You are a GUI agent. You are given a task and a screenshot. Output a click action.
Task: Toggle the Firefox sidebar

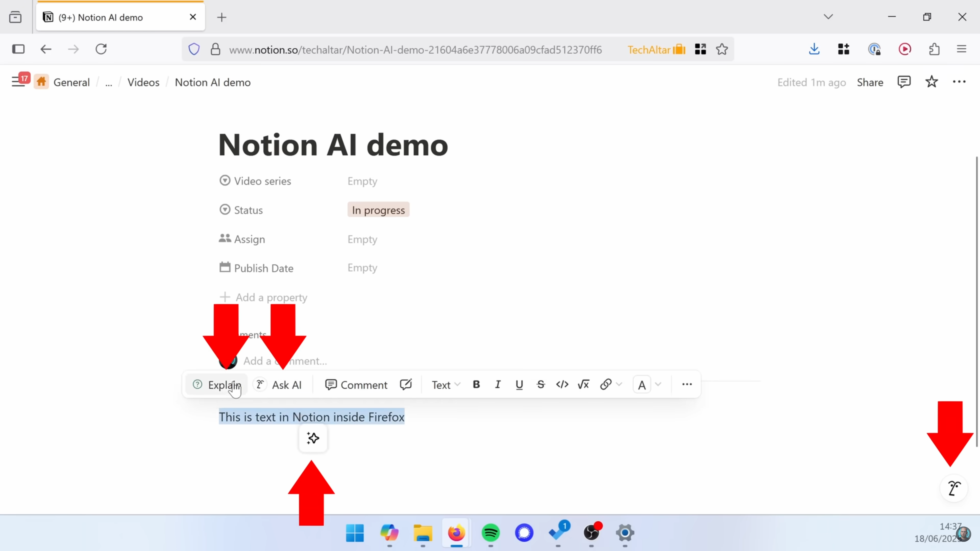(18, 49)
